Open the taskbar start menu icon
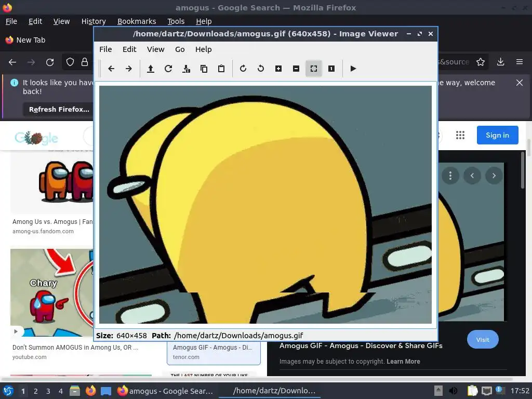This screenshot has height=399, width=532. coord(8,391)
